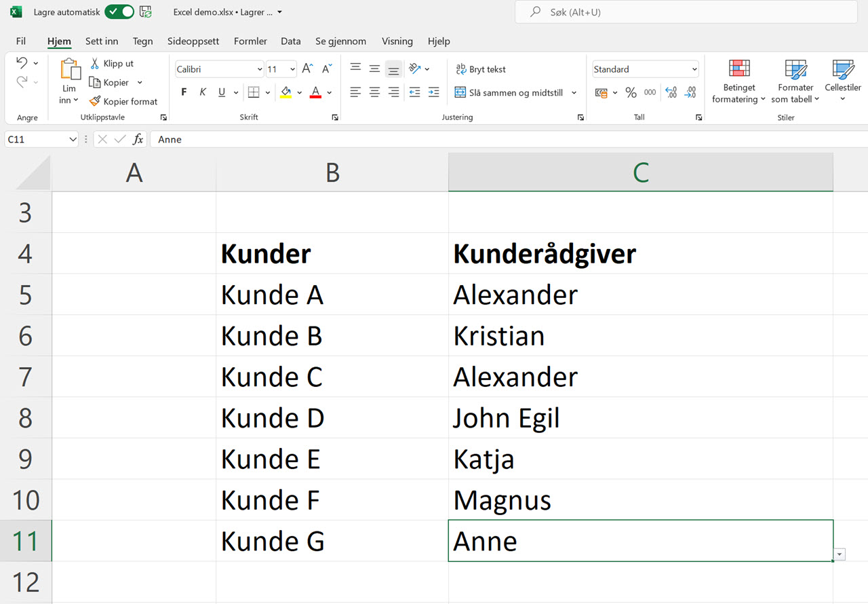Open the Fil menu

coord(21,41)
